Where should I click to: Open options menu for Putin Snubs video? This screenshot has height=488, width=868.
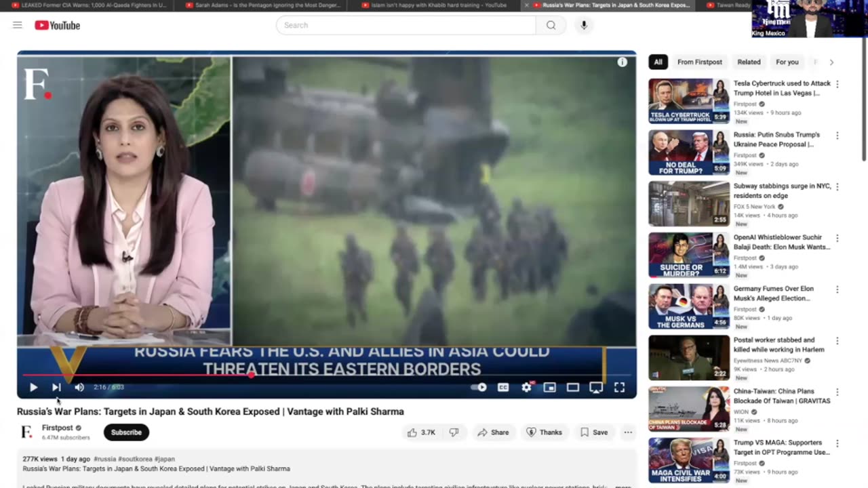coord(837,136)
